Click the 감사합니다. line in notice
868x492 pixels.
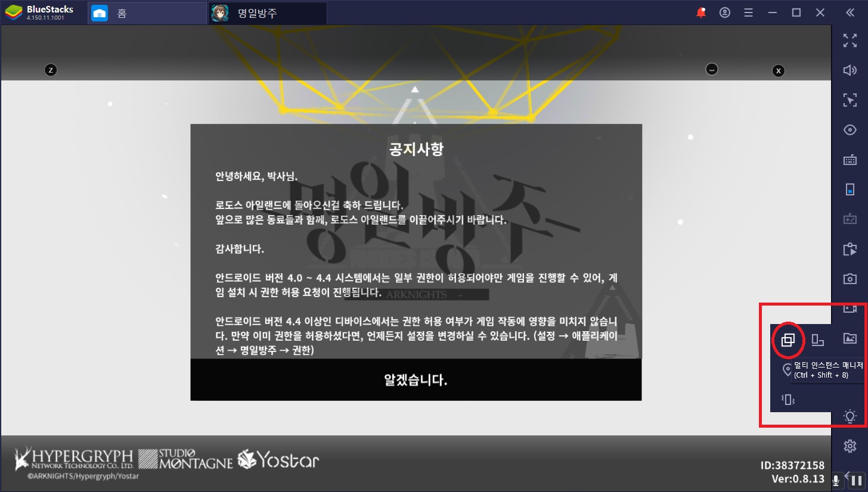[x=239, y=249]
